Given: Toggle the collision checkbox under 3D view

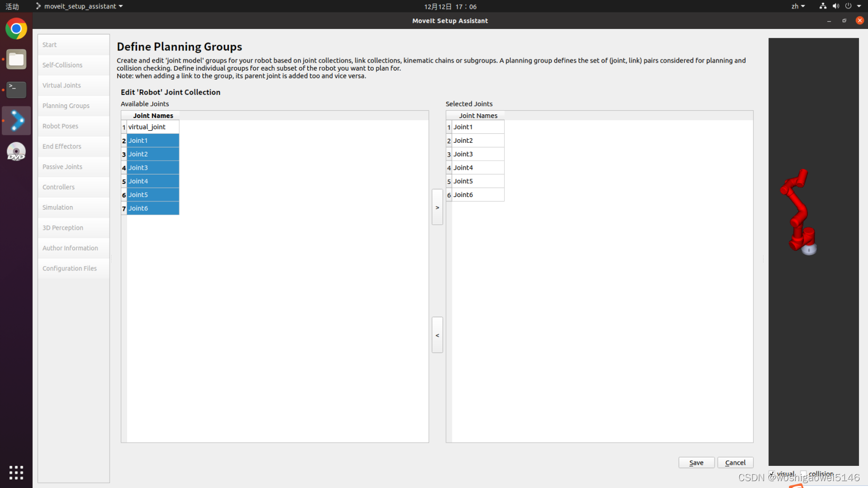Looking at the screenshot, I should pos(804,474).
